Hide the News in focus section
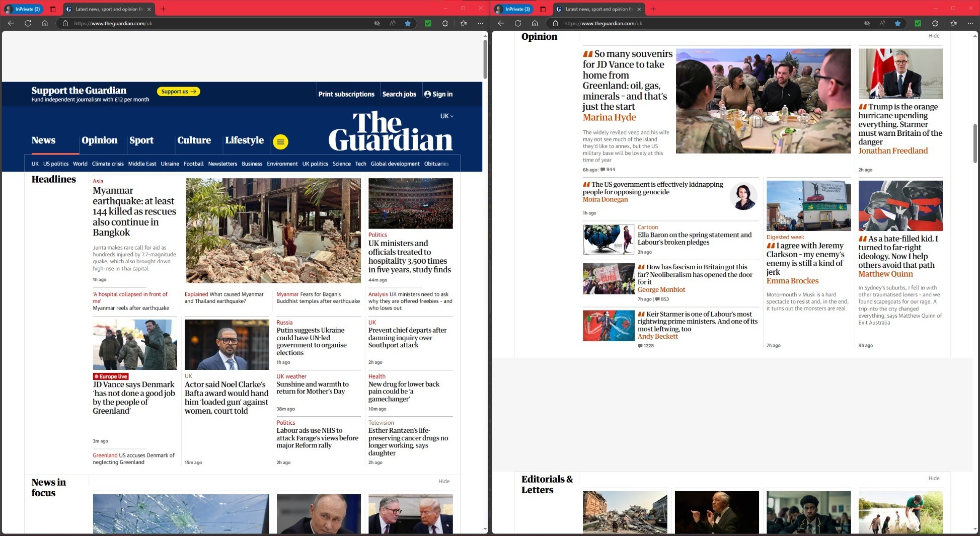 coord(444,481)
